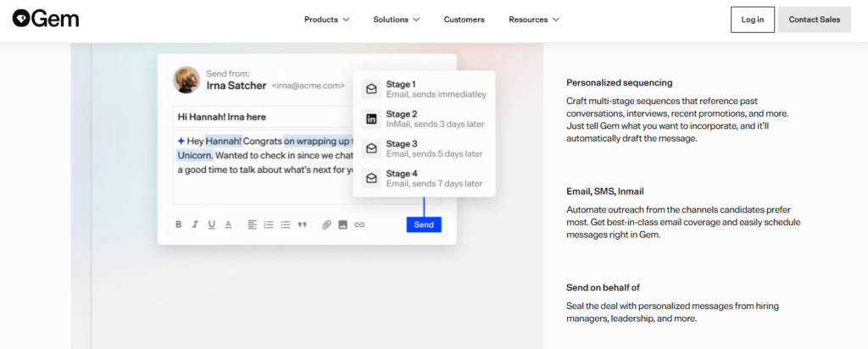
Task: Click the Stage 4 envelope icon
Action: 371,178
